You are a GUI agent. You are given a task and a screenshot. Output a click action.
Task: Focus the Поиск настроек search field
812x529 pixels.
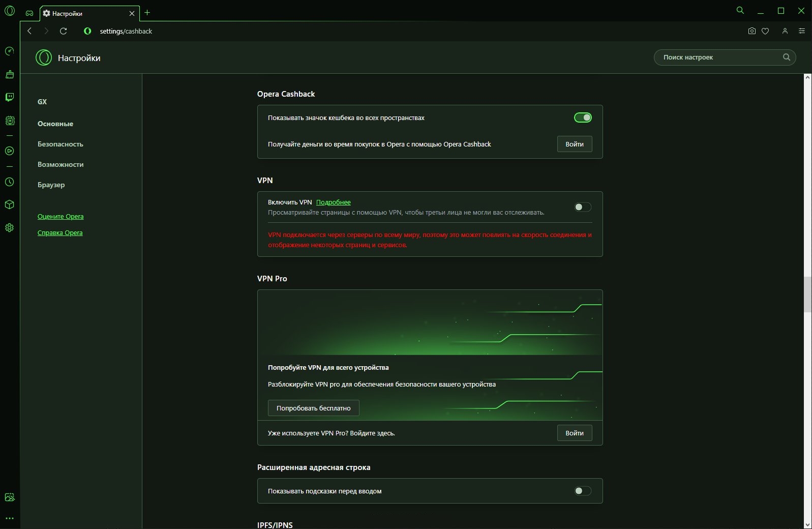(725, 57)
